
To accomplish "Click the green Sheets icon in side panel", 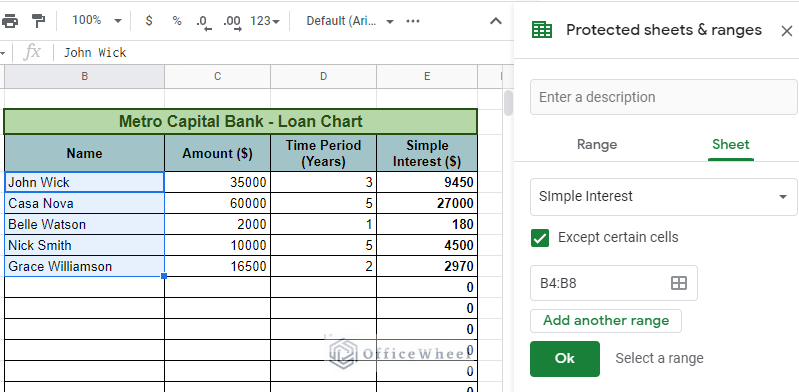I will coord(542,30).
